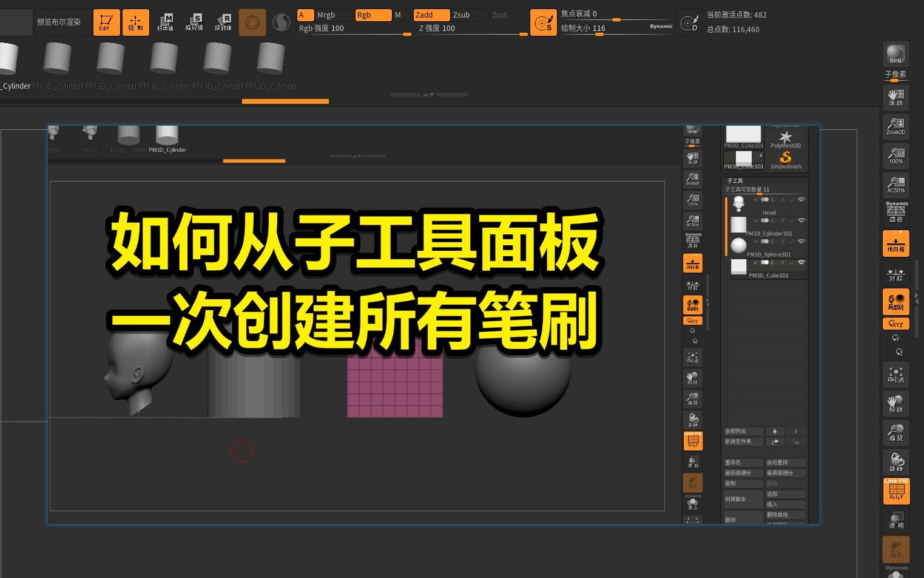Click the 旋转 rotate view icon
The height and width of the screenshot is (578, 924).
click(896, 461)
